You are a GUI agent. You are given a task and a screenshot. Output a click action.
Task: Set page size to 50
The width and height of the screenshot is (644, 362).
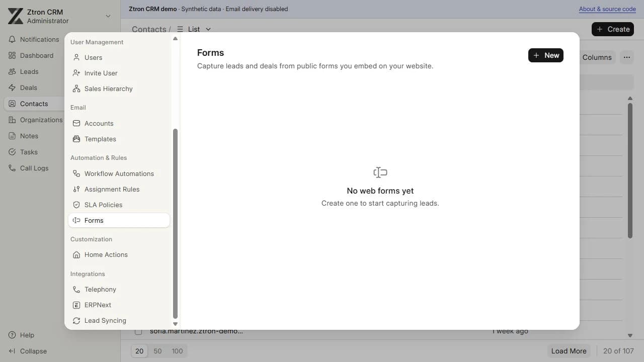point(157,351)
